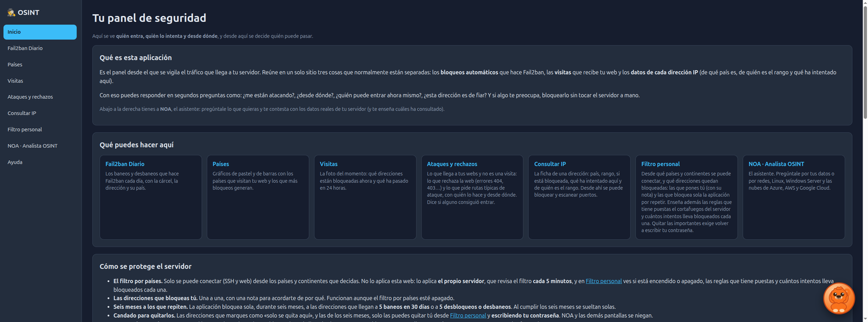Open the Países card
This screenshot has width=868, height=322.
click(x=258, y=197)
